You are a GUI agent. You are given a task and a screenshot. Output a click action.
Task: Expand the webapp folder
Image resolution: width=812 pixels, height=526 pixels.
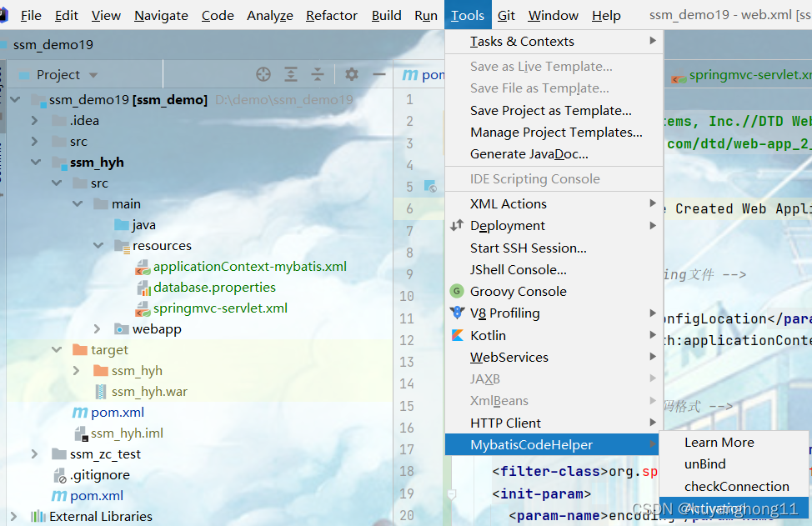tap(97, 328)
